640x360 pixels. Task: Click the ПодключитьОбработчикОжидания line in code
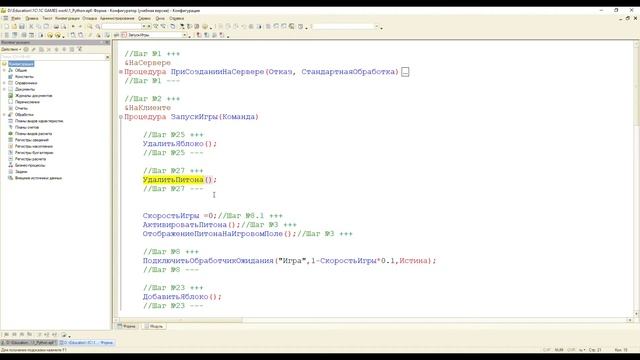pyautogui.click(x=289, y=261)
